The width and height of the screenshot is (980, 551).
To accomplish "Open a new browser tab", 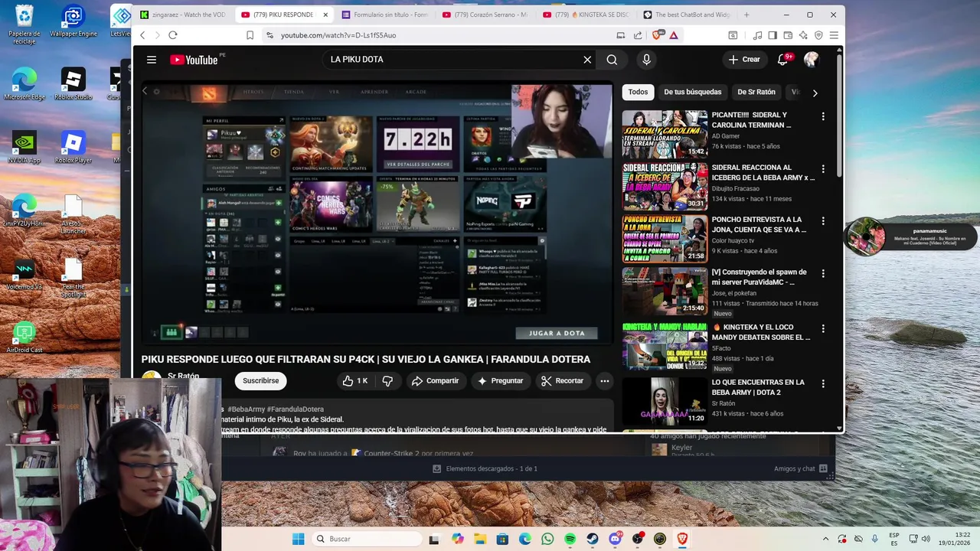I will (x=746, y=15).
